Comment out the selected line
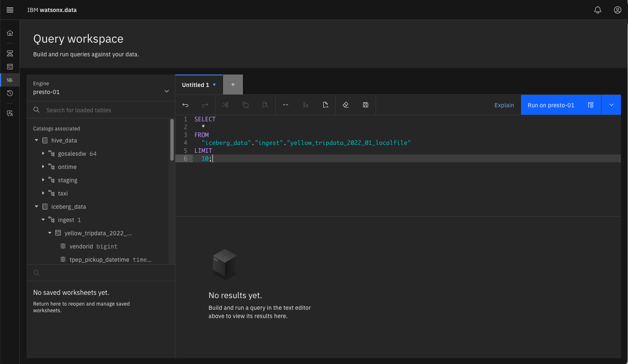 tap(286, 105)
